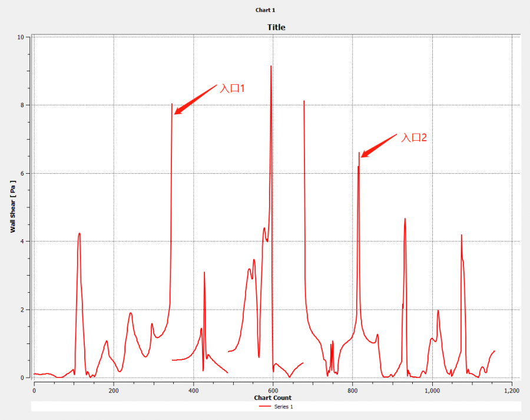
Task: Click the x-axis tick label "800"
Action: (352, 391)
